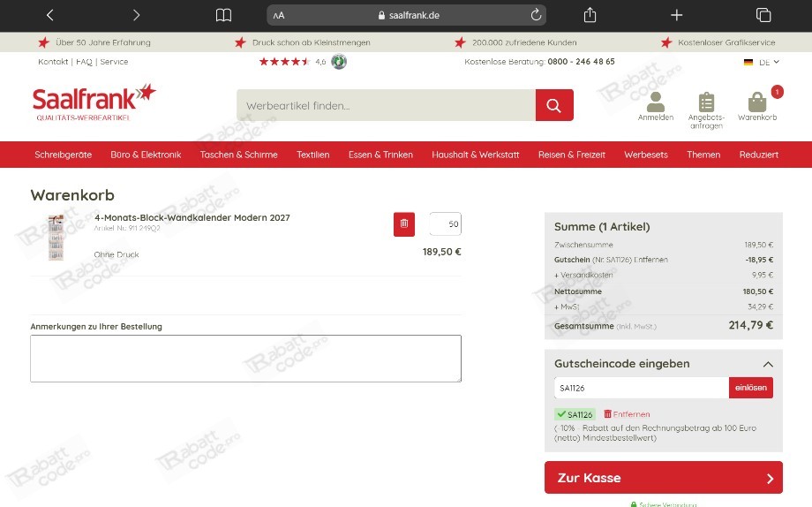Open the Anmelden account icon

pyautogui.click(x=656, y=106)
